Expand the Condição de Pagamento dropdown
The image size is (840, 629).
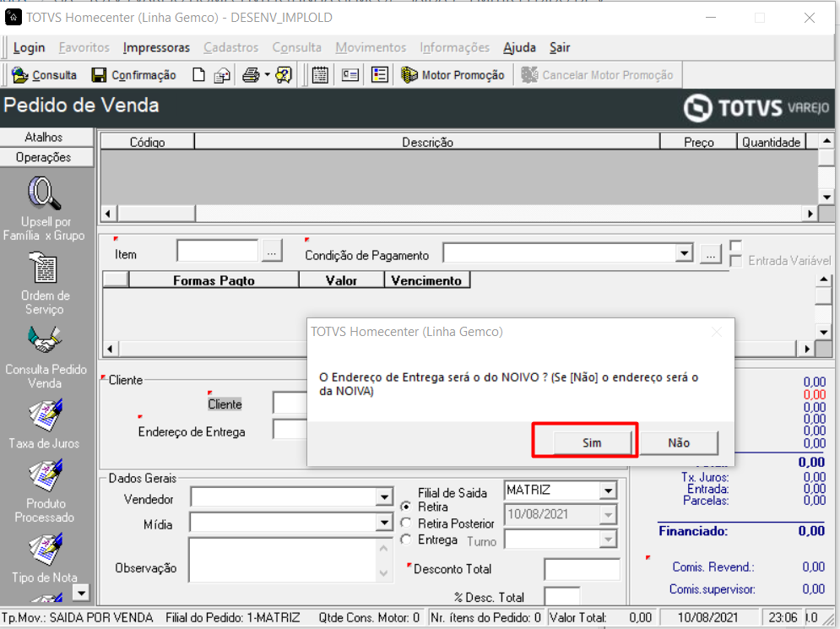[x=684, y=253]
